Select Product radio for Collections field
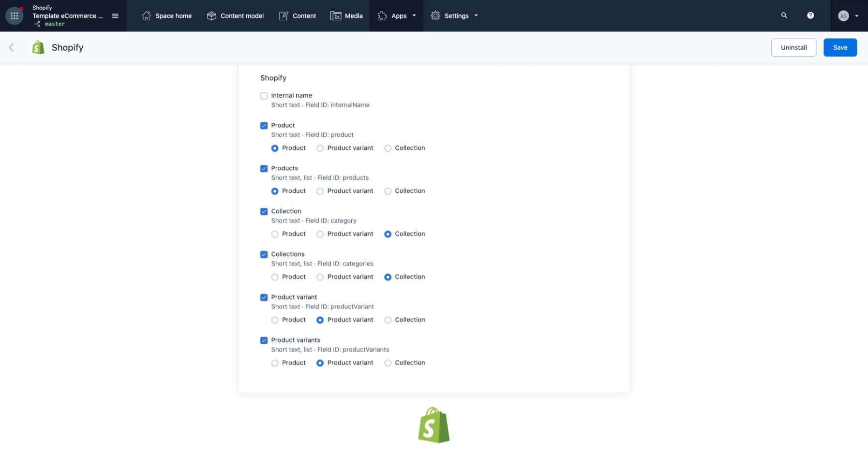868x457 pixels. coord(275,277)
